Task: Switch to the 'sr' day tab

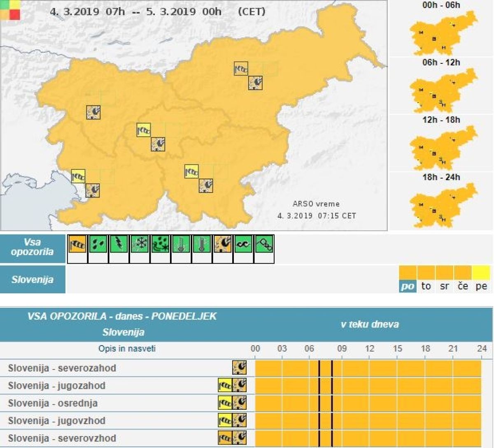Action: (x=445, y=286)
